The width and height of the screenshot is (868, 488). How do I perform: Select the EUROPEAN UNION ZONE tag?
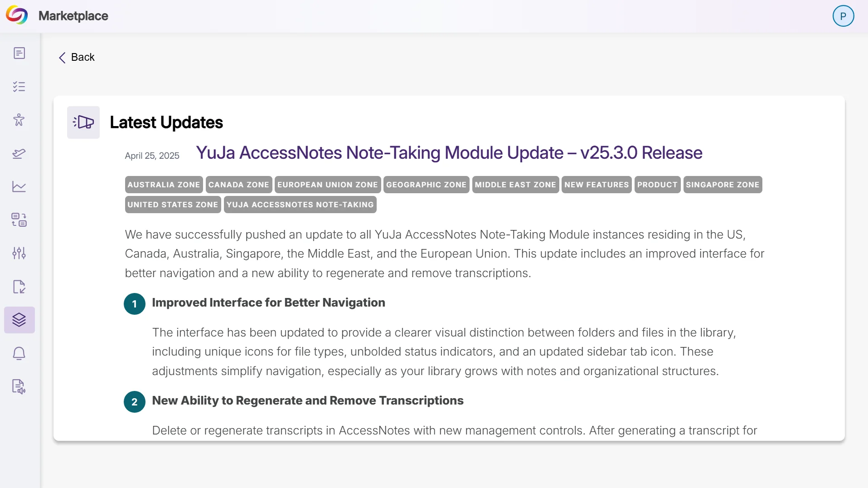click(x=327, y=185)
